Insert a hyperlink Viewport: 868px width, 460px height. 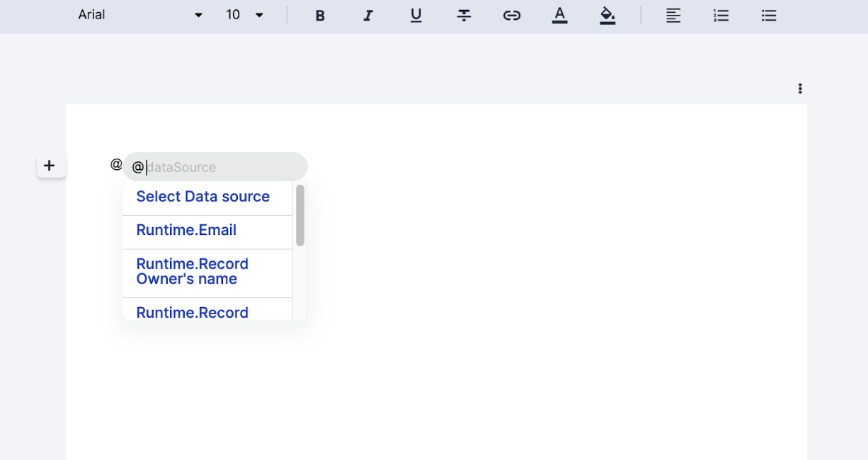click(512, 16)
